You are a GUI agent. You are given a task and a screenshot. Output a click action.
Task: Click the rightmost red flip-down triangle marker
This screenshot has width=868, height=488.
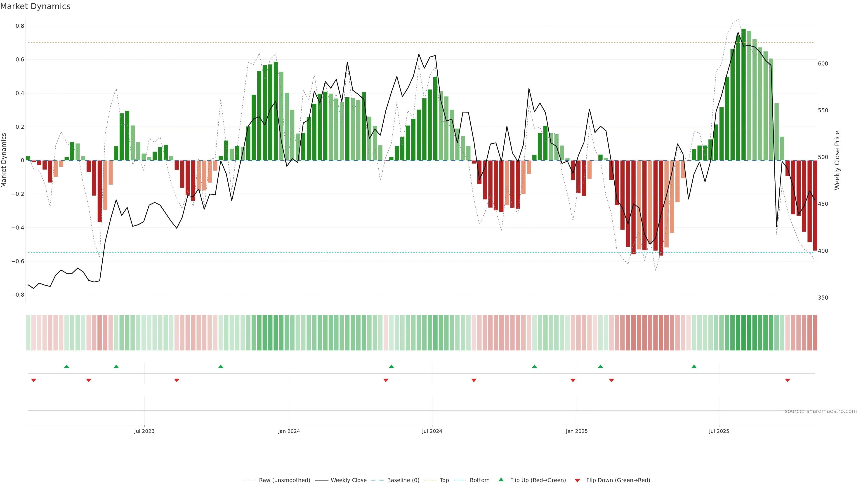pos(788,380)
